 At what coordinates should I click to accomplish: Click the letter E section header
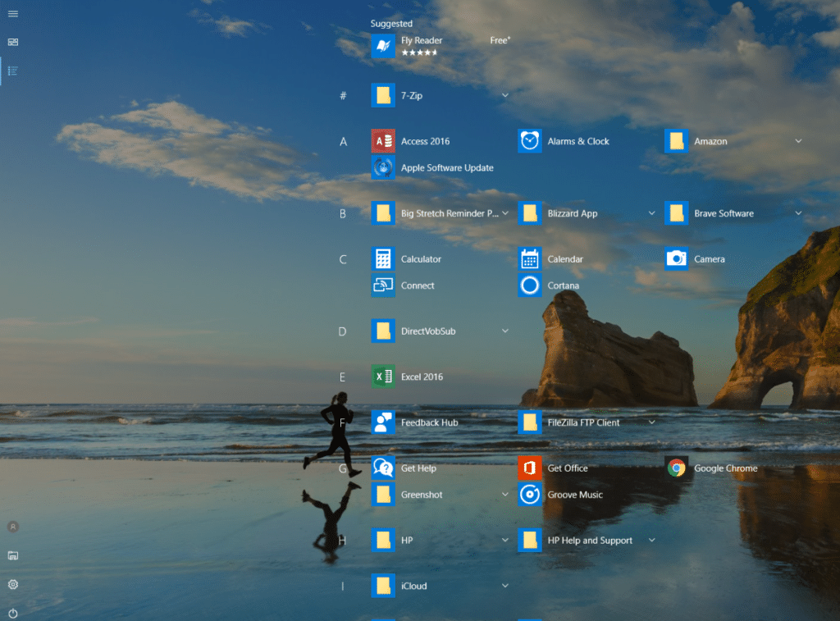pos(342,377)
